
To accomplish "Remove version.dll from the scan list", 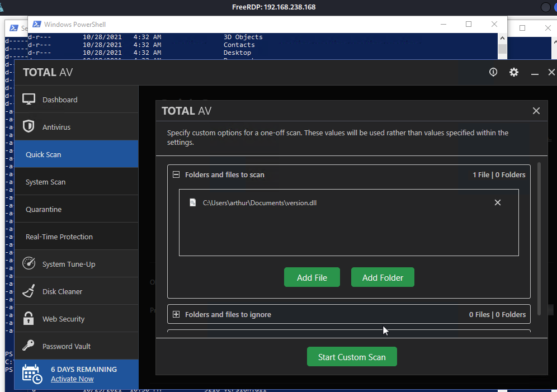I will pyautogui.click(x=498, y=202).
